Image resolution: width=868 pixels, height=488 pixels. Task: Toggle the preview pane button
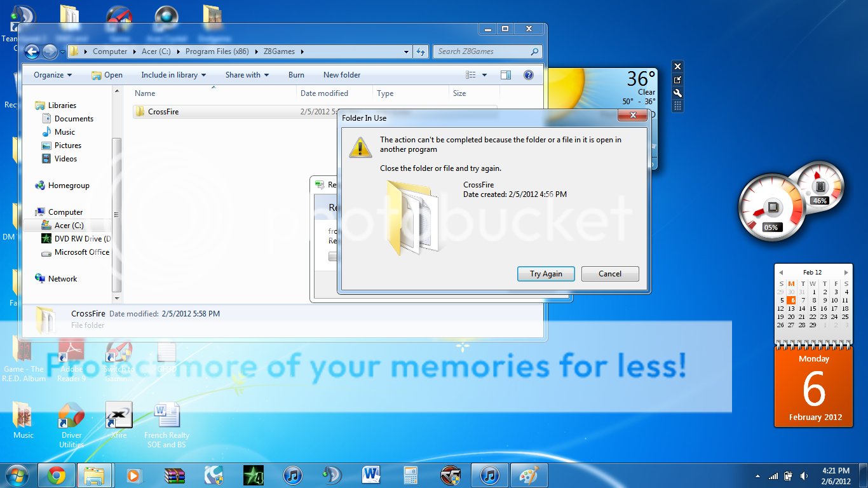click(505, 75)
